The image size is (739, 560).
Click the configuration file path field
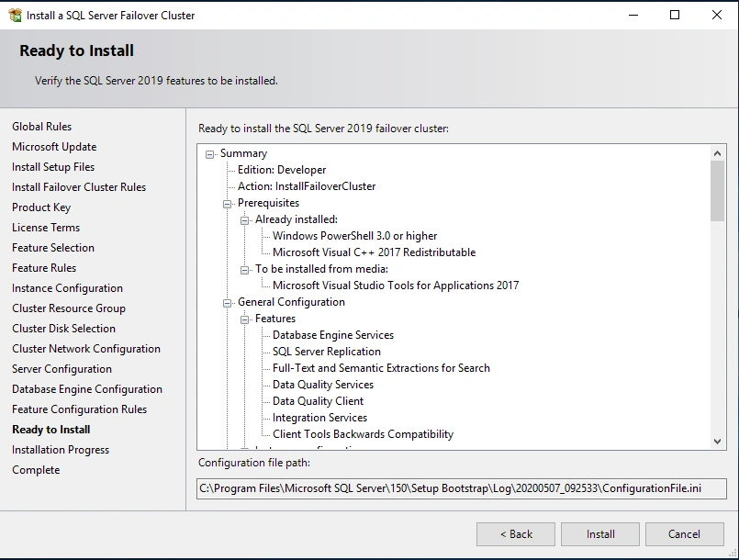[462, 488]
